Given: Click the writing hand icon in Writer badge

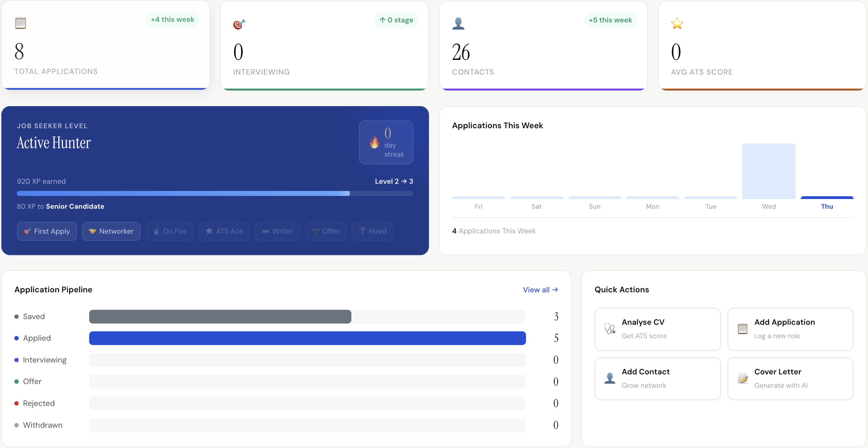Looking at the screenshot, I should tap(266, 231).
